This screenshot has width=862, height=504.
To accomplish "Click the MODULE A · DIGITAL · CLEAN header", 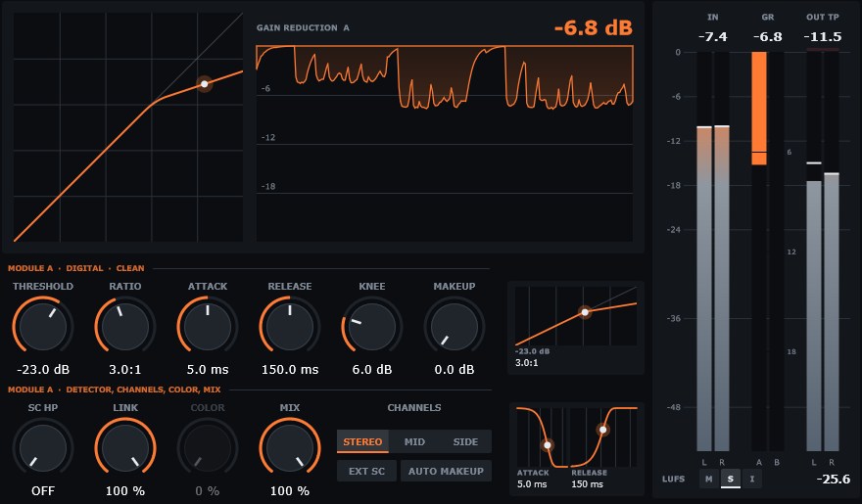I will point(75,268).
